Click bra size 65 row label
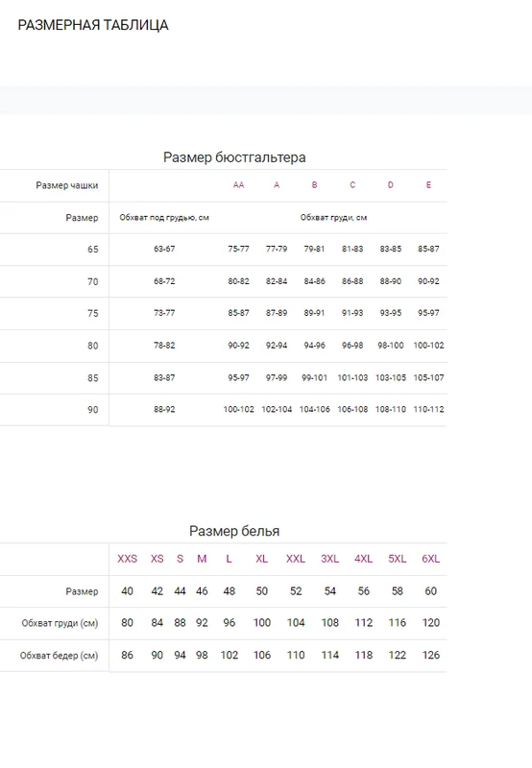The image size is (532, 768). pos(93,250)
